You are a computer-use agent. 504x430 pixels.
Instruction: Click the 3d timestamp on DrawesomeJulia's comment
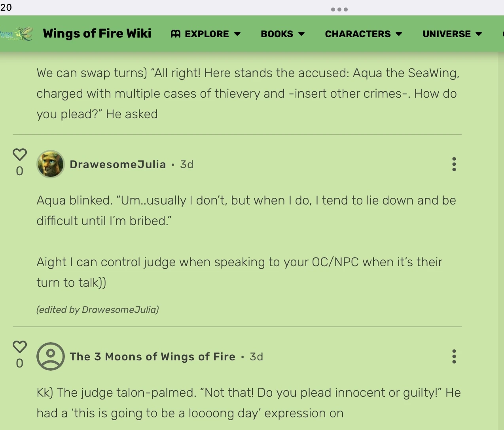pyautogui.click(x=187, y=165)
